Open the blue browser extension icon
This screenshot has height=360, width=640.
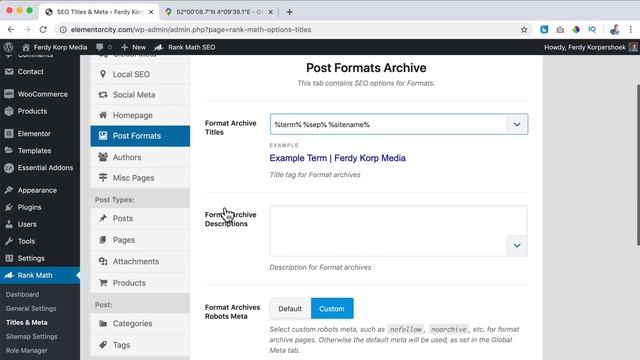pyautogui.click(x=544, y=29)
